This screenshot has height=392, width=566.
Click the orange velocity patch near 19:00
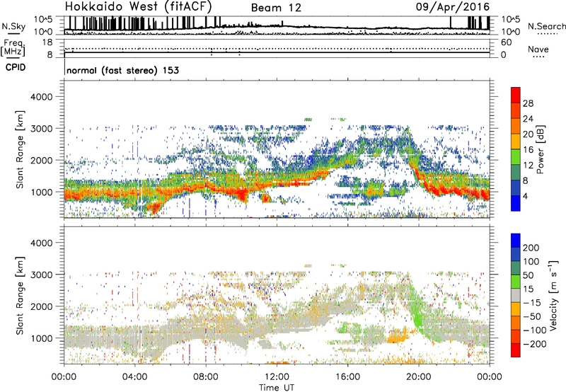[x=397, y=336]
